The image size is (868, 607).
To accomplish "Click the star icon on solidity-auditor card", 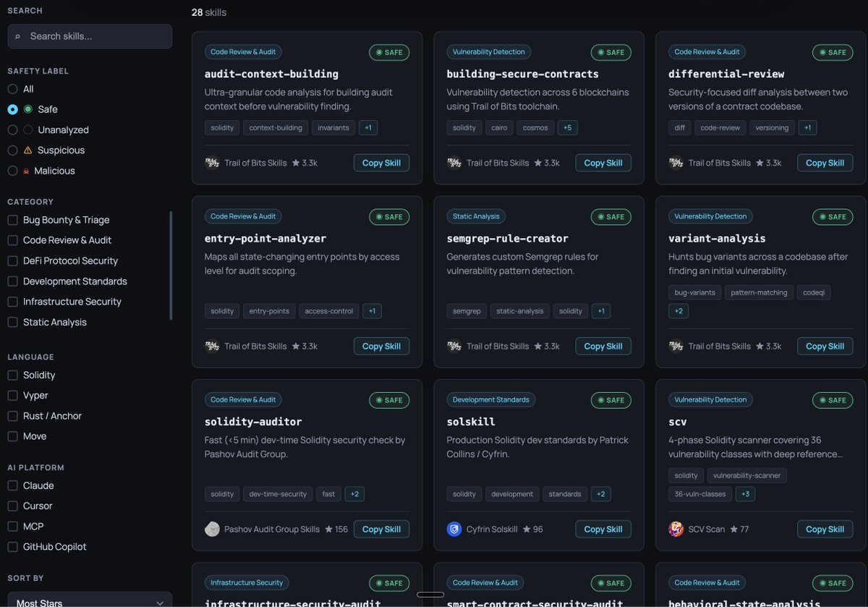I will coord(328,529).
